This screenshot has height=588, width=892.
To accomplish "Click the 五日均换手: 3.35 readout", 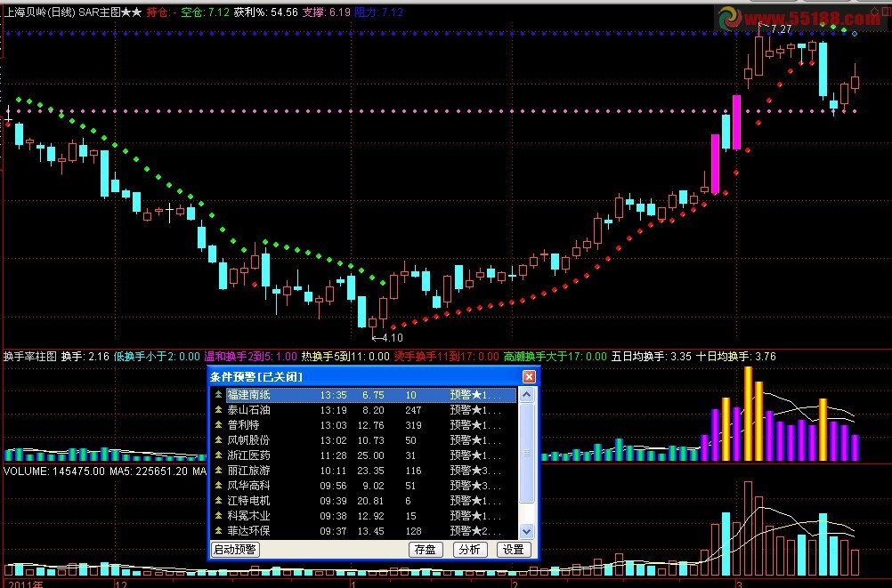I will point(652,357).
